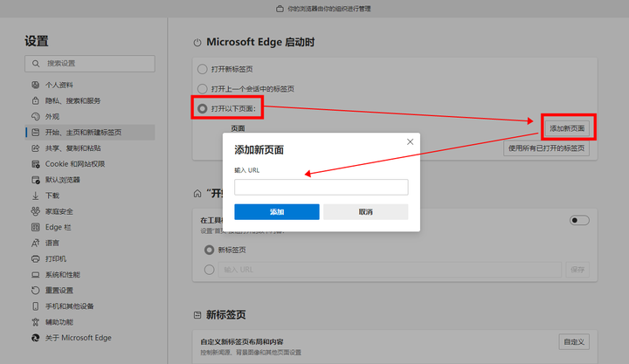Click the home button 输入 URL field

(x=390, y=270)
